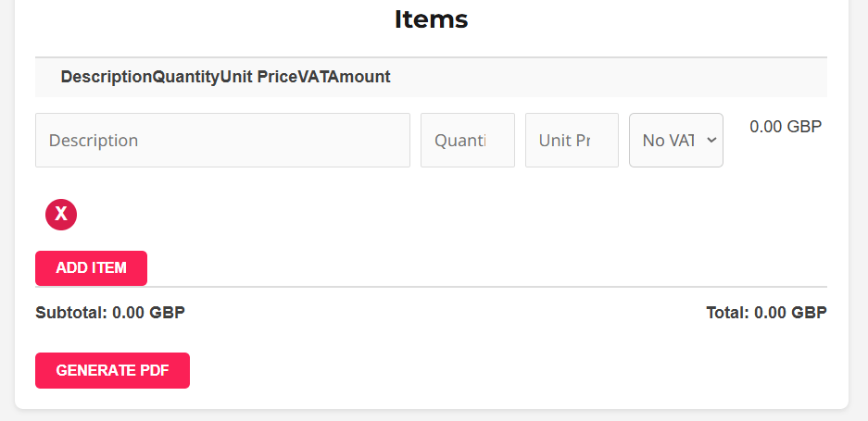
Task: Click the Description input field
Action: click(x=222, y=141)
